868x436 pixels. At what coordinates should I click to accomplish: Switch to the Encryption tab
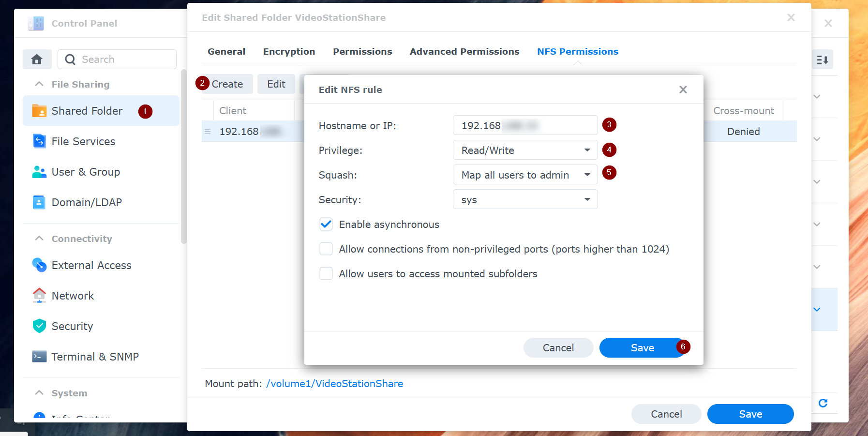tap(289, 51)
